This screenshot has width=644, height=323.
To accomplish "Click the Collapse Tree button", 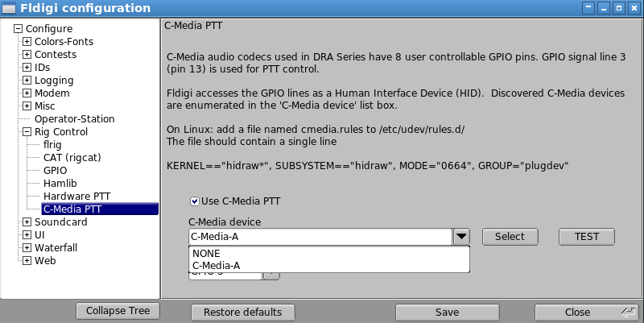I will (118, 311).
